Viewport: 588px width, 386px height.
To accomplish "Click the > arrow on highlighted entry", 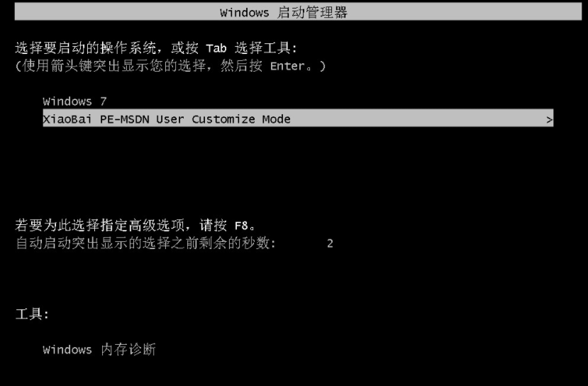I will pyautogui.click(x=549, y=120).
